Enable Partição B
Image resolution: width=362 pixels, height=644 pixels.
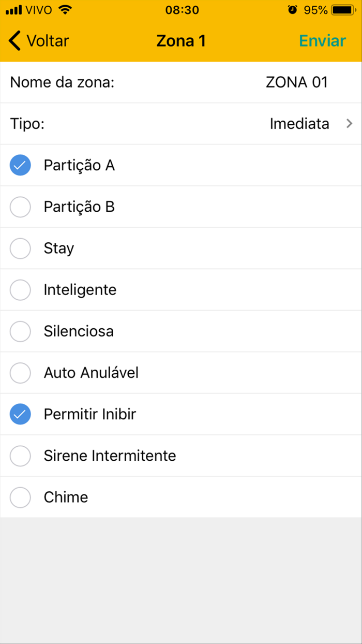pos(20,207)
